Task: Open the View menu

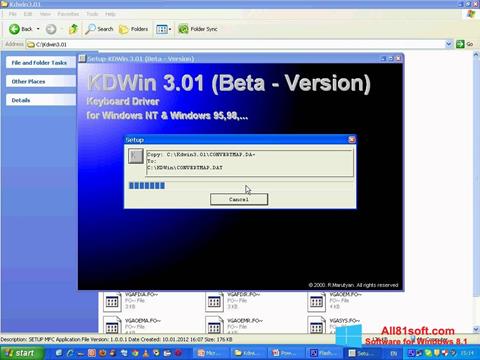Action: click(45, 14)
